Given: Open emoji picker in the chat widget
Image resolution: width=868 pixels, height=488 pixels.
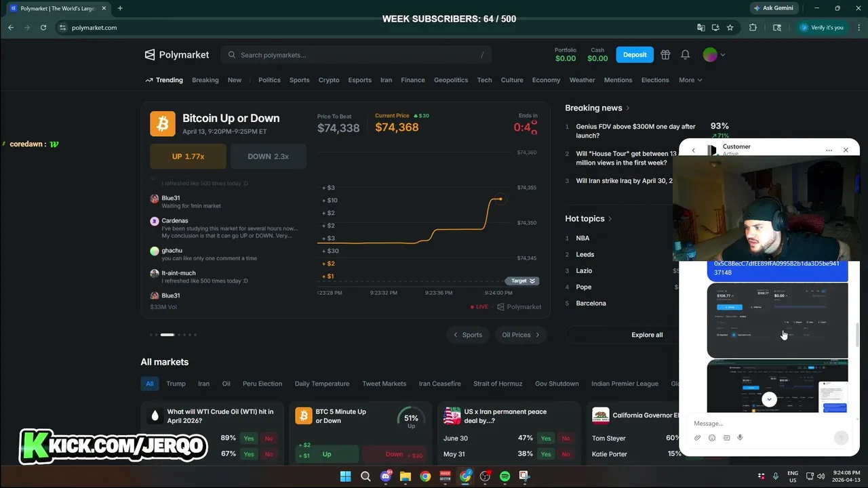Looking at the screenshot, I should (x=712, y=438).
